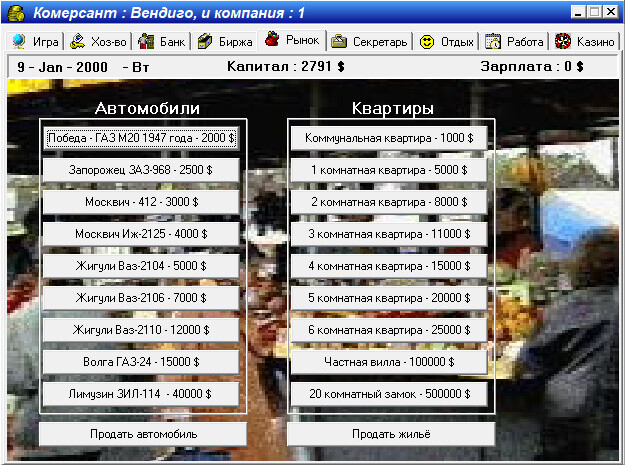Click the calendar icon on Работа tab
Image resolution: width=625 pixels, height=465 pixels.
493,41
